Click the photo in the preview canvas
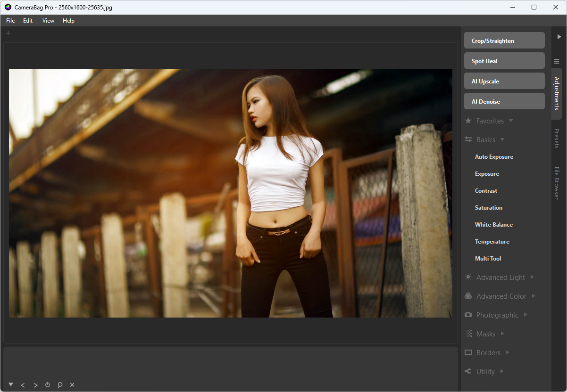This screenshot has width=567, height=392. (x=230, y=193)
